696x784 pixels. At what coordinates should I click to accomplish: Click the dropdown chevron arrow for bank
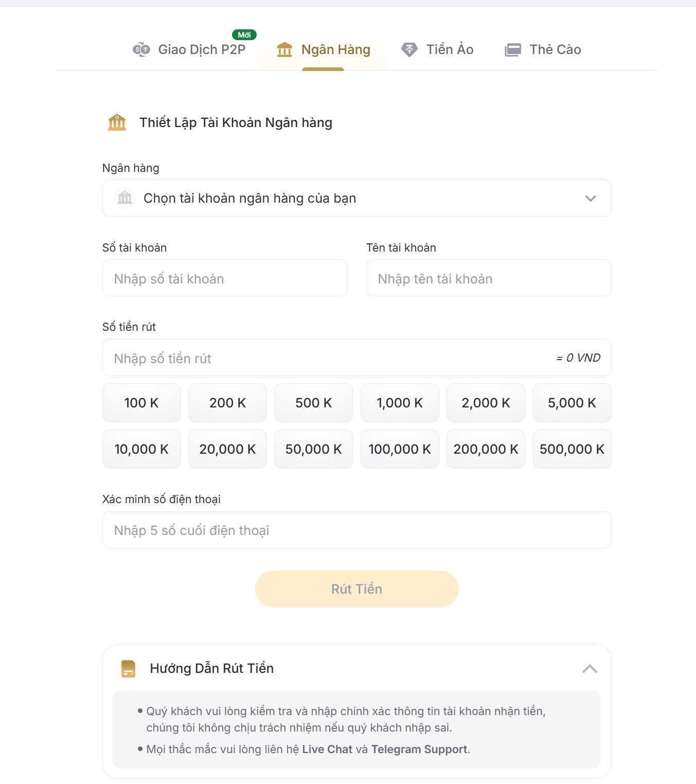coord(591,198)
